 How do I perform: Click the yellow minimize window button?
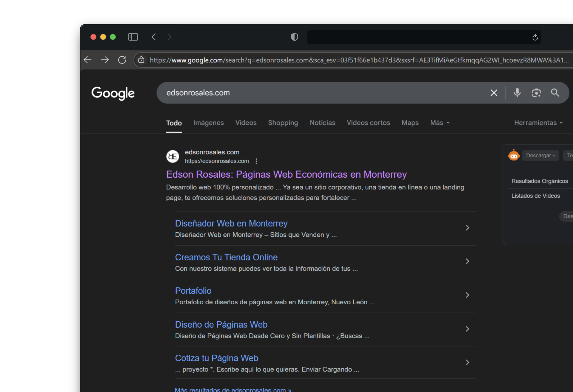[x=103, y=37]
